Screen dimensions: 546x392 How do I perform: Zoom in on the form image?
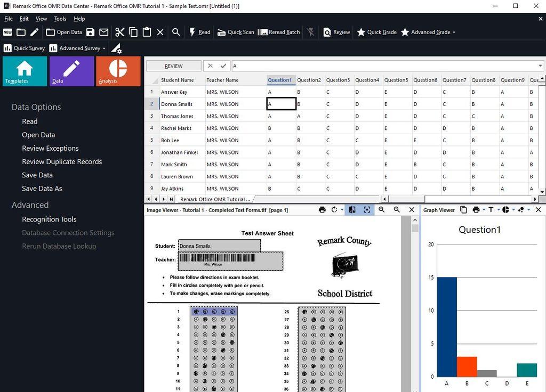[x=382, y=210]
